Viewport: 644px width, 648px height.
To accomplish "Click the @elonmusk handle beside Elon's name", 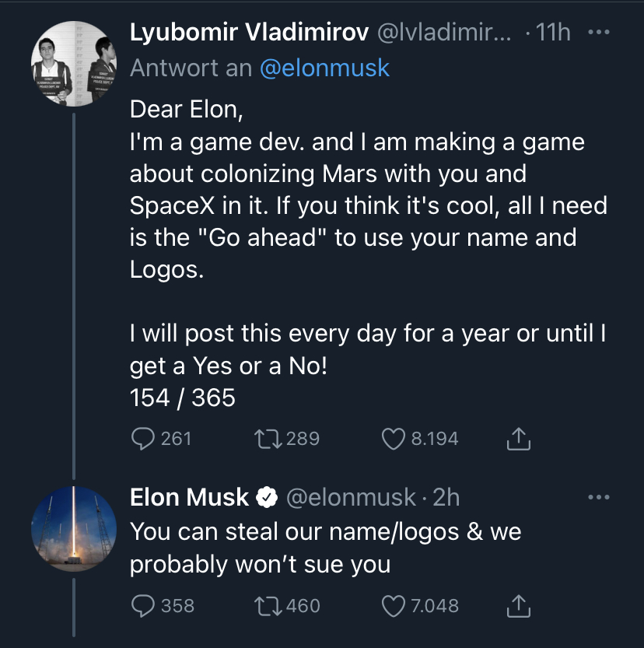I will (x=351, y=496).
